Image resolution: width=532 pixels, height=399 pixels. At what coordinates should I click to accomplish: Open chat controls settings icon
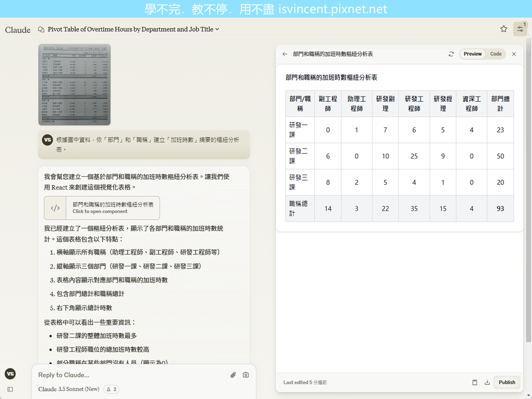(x=520, y=29)
